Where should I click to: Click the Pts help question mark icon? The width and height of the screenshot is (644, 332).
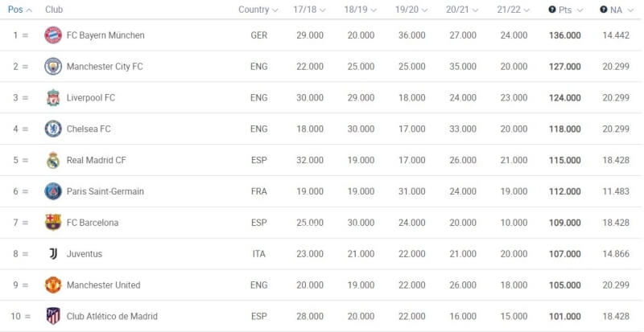click(x=552, y=10)
